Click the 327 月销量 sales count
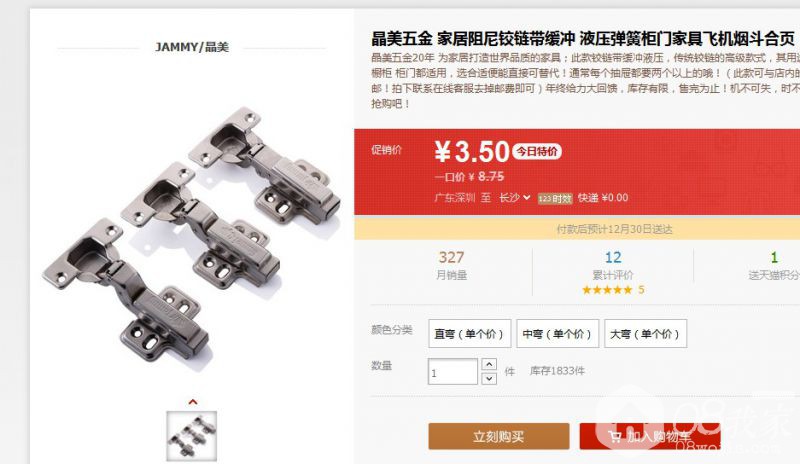Viewport: 800px width, 464px height. (x=452, y=265)
